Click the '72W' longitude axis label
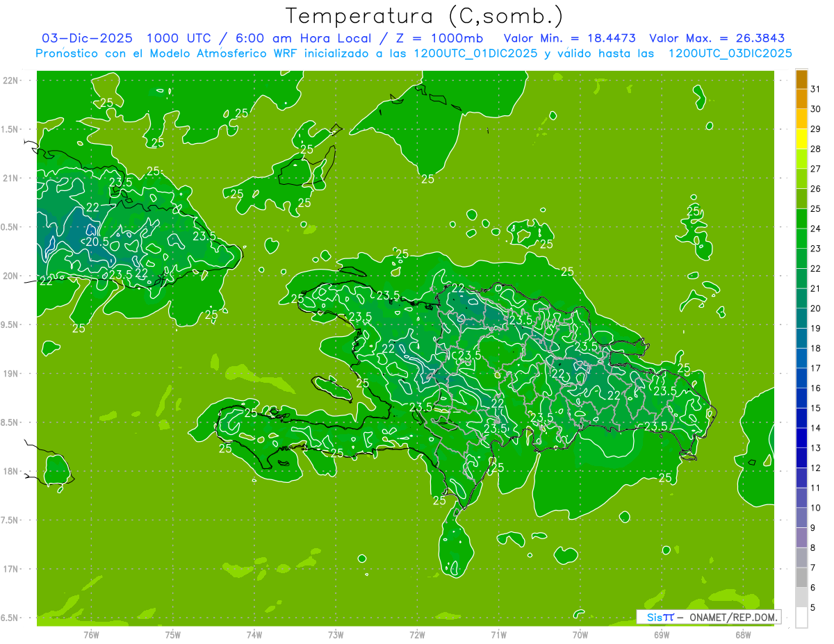 coord(417,635)
